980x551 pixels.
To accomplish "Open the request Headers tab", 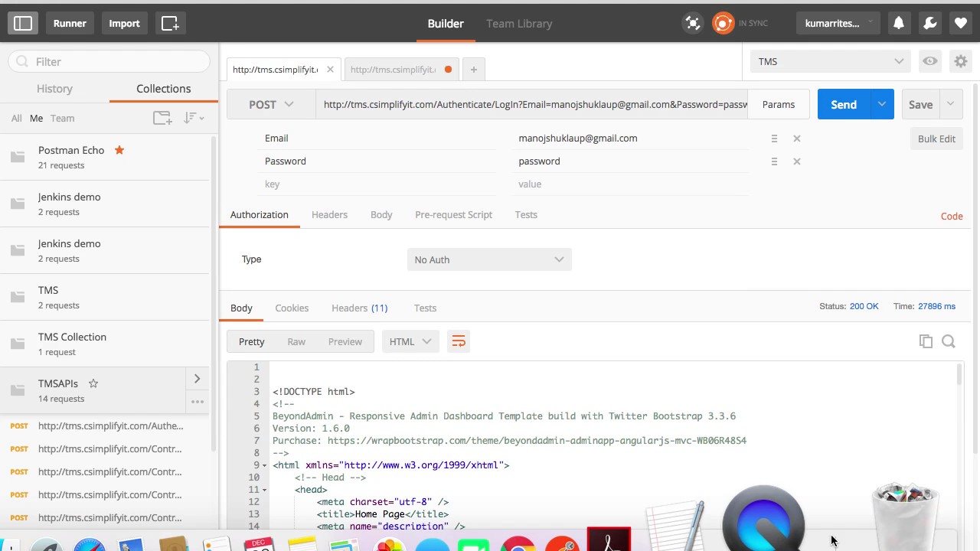I will pos(329,214).
